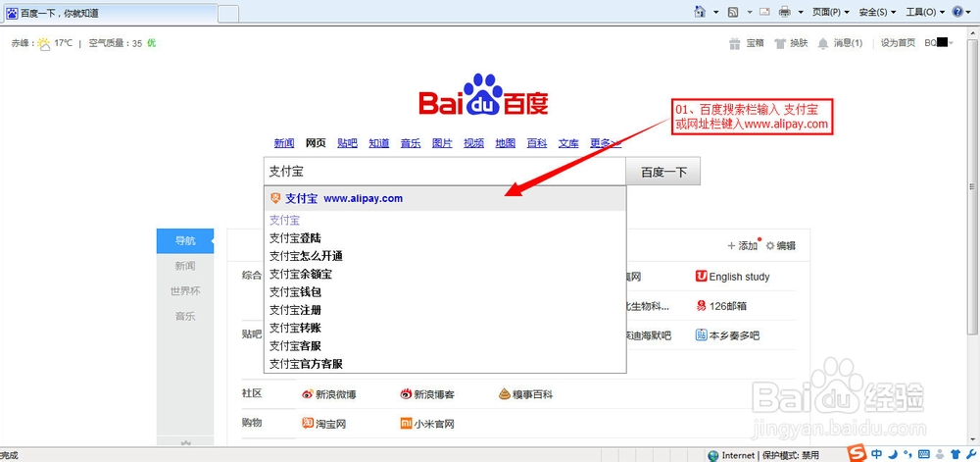Select the 支付宝注册 suggestion
The height and width of the screenshot is (462, 980).
pyautogui.click(x=445, y=310)
